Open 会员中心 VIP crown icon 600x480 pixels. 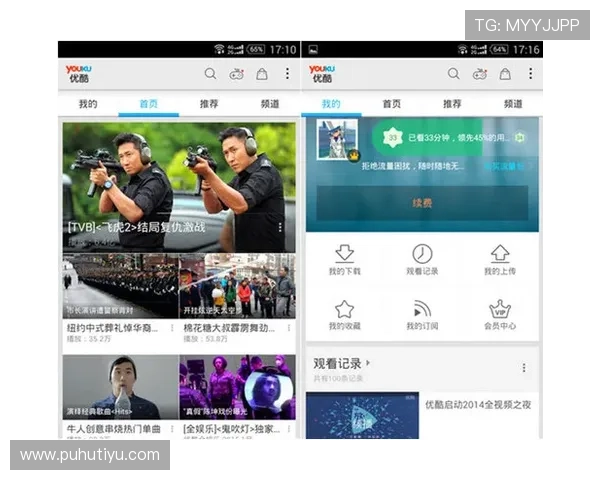tap(500, 309)
